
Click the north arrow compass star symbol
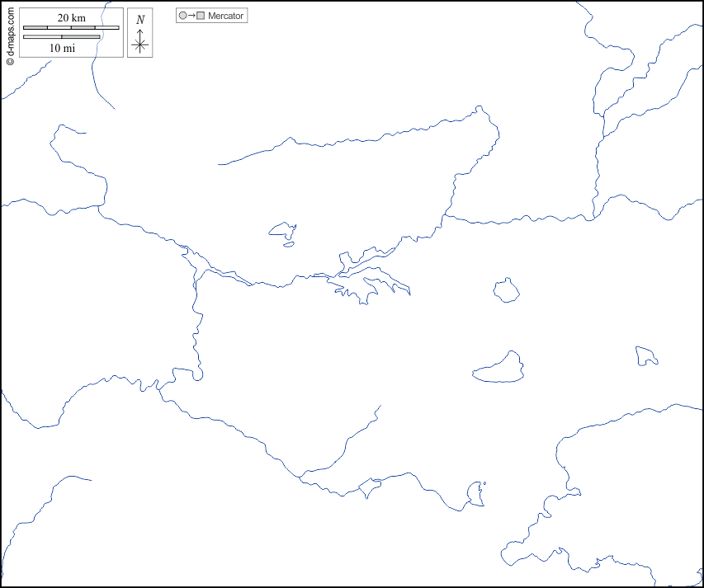pyautogui.click(x=140, y=45)
